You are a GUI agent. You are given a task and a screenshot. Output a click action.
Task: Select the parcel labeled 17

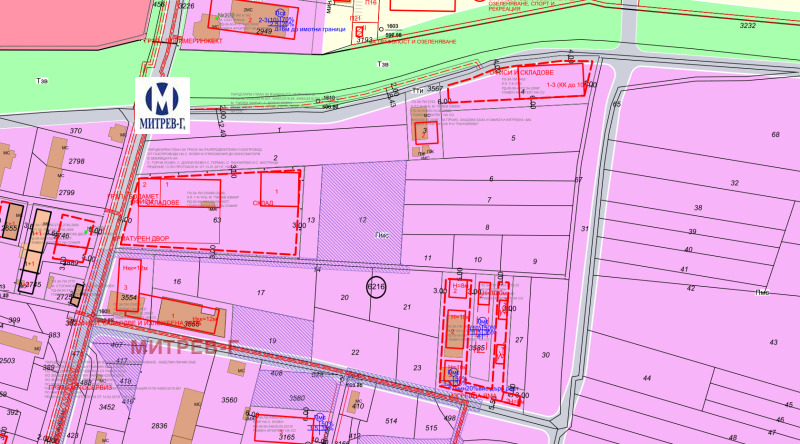(x=260, y=292)
